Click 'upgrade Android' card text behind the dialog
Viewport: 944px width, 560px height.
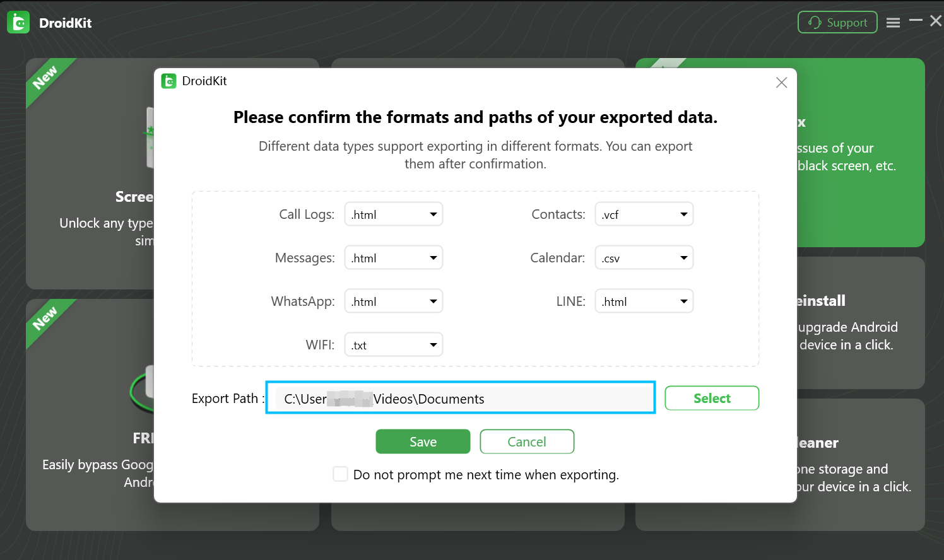point(848,327)
